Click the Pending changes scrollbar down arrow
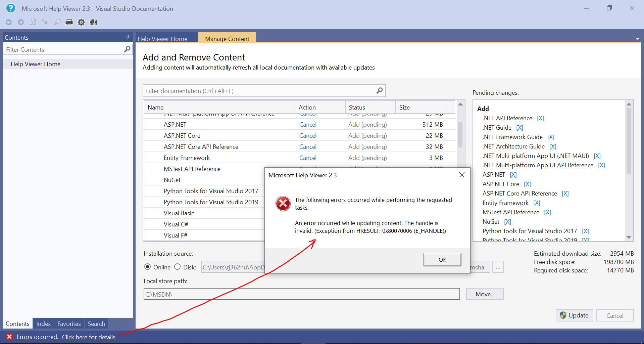 click(x=629, y=238)
